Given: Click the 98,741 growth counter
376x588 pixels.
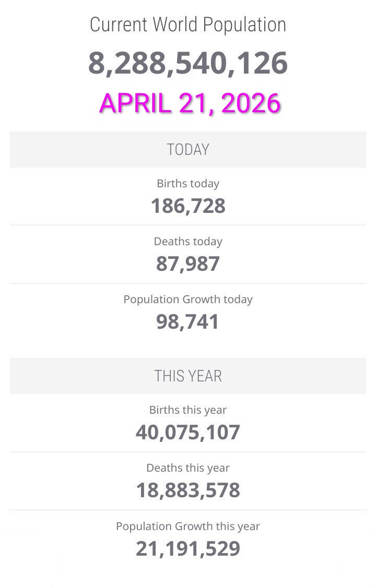Looking at the screenshot, I should click(188, 321).
